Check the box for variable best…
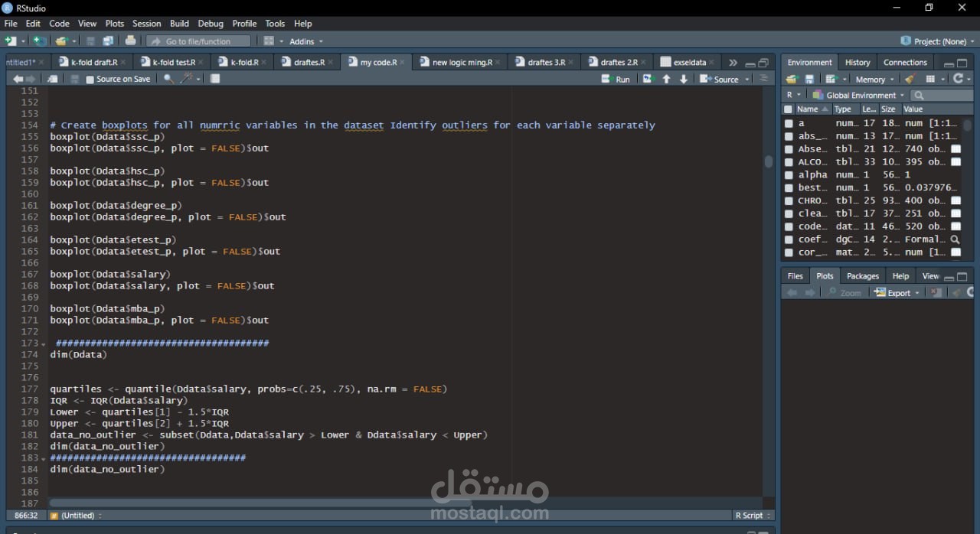The image size is (980, 534). (x=789, y=187)
